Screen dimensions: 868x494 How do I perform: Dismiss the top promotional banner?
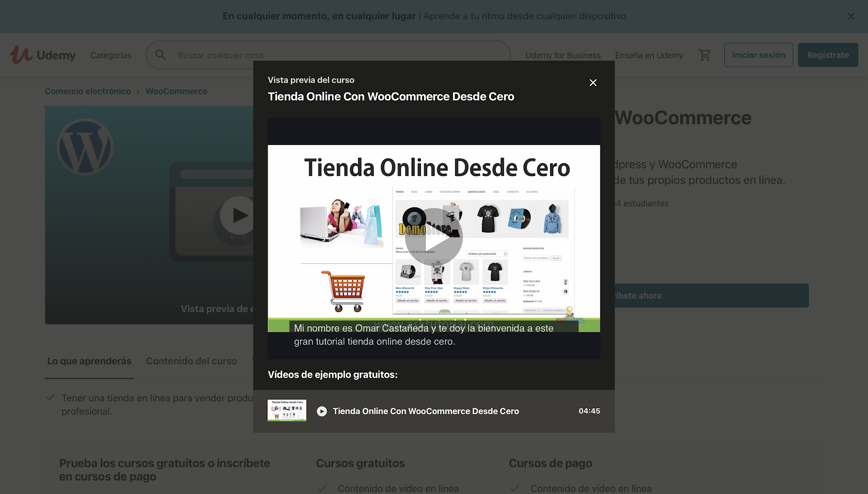pyautogui.click(x=851, y=16)
